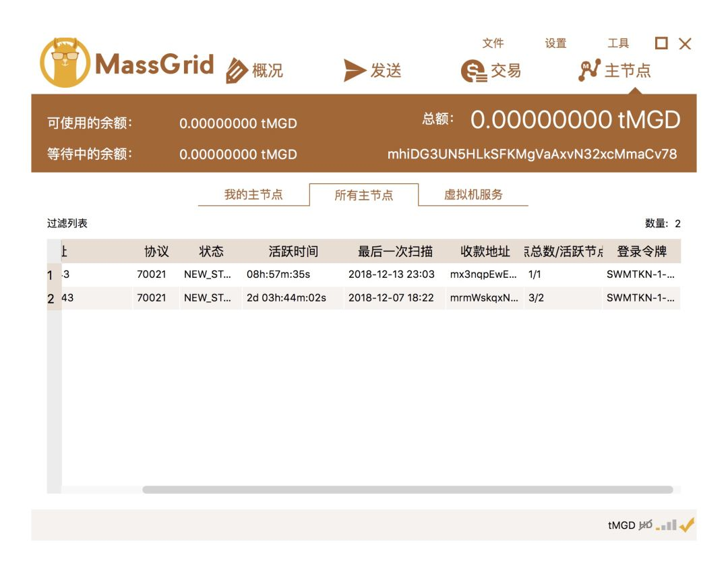
Task: Open Masternodes via the node graph icon
Action: [589, 70]
